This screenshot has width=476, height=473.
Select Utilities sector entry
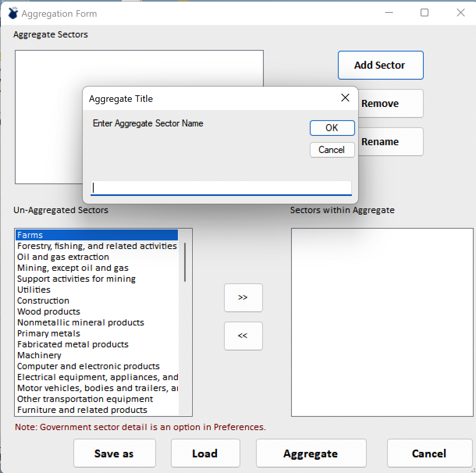[x=34, y=290]
